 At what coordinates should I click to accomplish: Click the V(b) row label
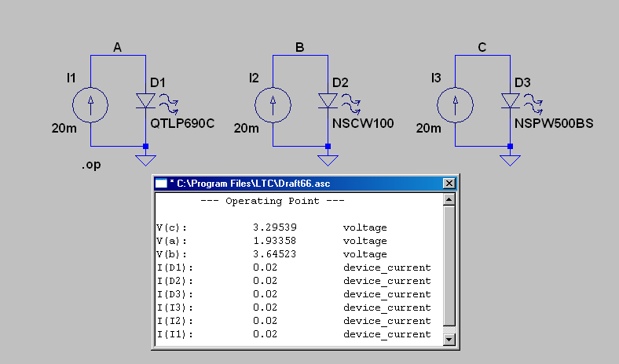pyautogui.click(x=172, y=254)
